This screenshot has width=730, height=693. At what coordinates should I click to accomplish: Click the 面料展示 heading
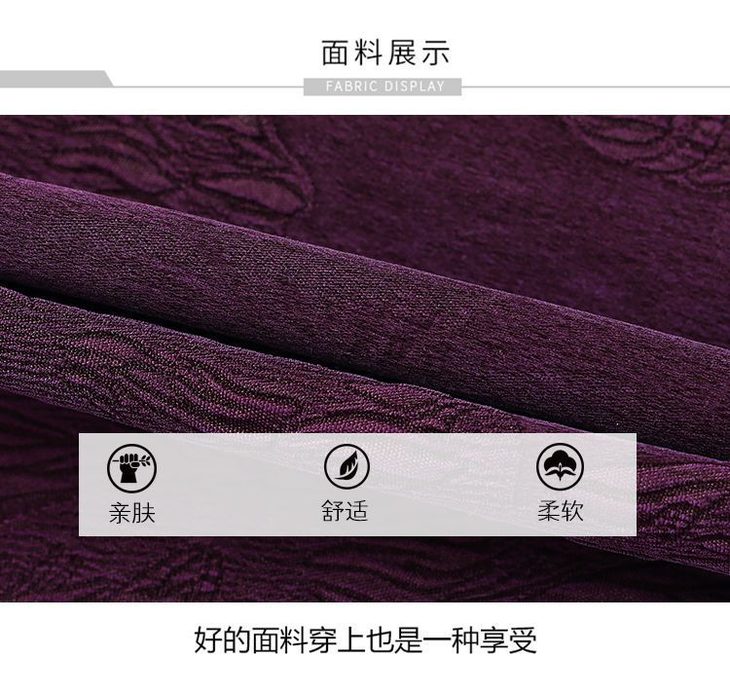385,53
